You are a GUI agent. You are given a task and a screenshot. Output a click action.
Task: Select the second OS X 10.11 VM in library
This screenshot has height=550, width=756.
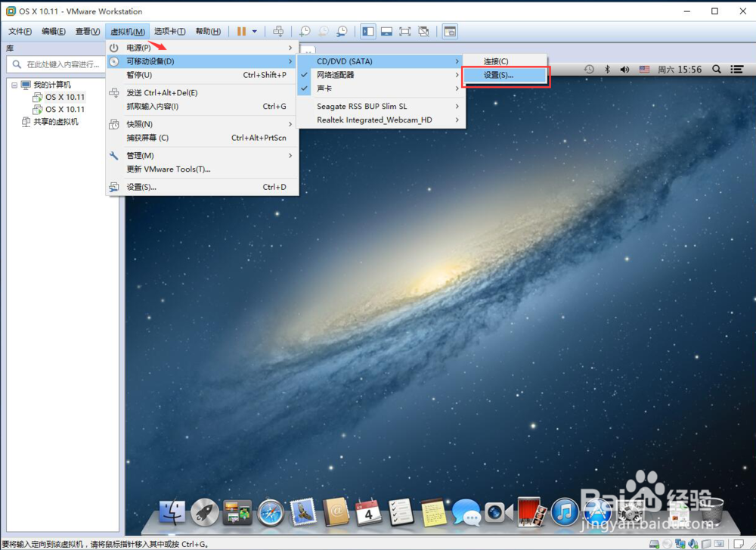coord(64,110)
